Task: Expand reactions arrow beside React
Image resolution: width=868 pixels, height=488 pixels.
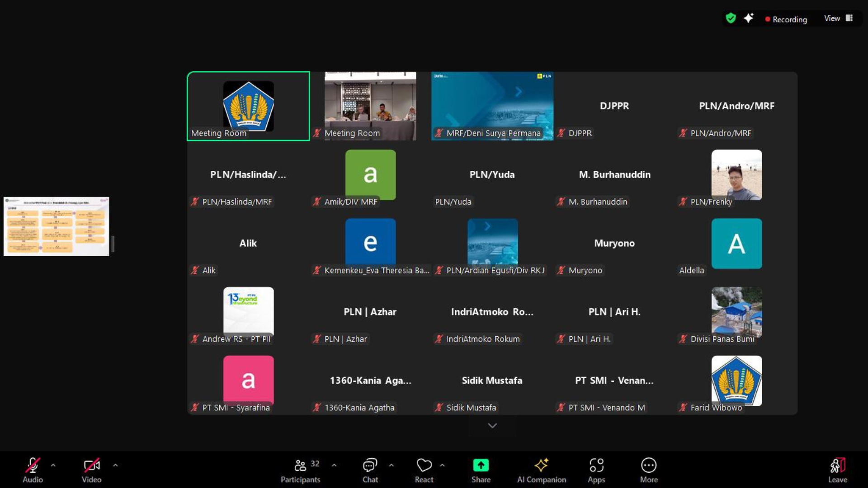Action: tap(442, 465)
